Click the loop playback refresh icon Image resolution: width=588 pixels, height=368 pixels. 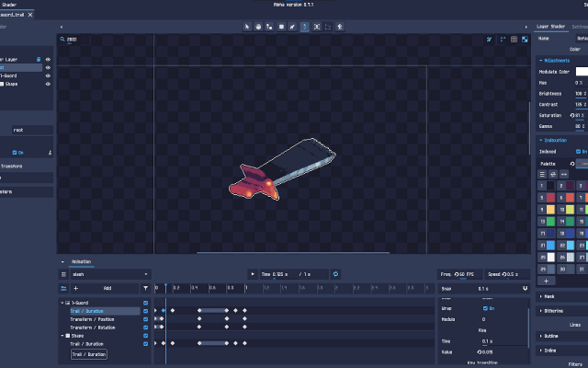click(x=335, y=274)
